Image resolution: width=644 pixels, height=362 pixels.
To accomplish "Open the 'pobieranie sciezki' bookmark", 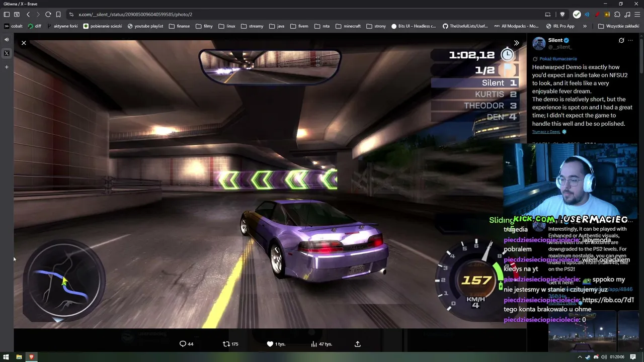I will (103, 26).
